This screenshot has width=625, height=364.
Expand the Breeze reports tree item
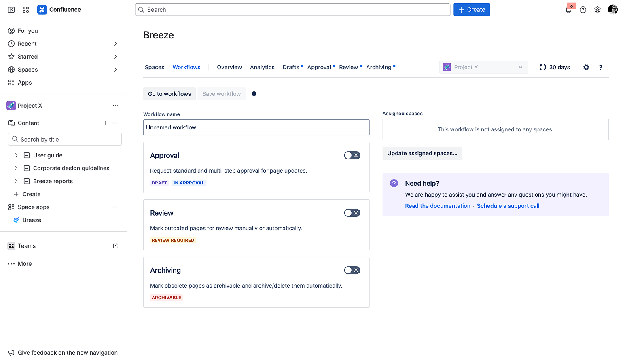click(x=16, y=181)
